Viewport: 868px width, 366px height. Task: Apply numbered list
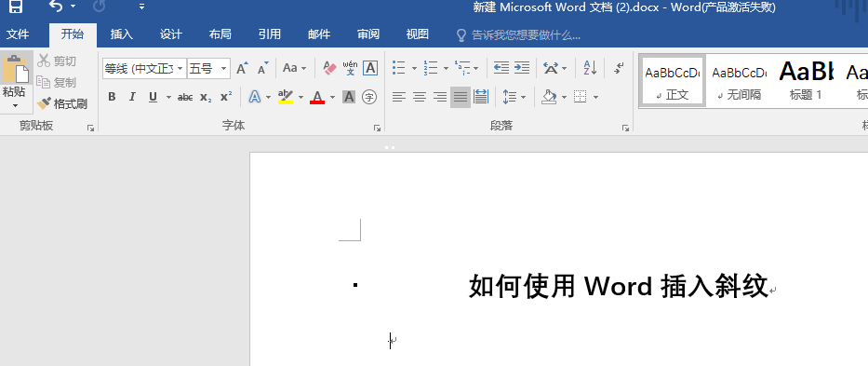[x=431, y=68]
